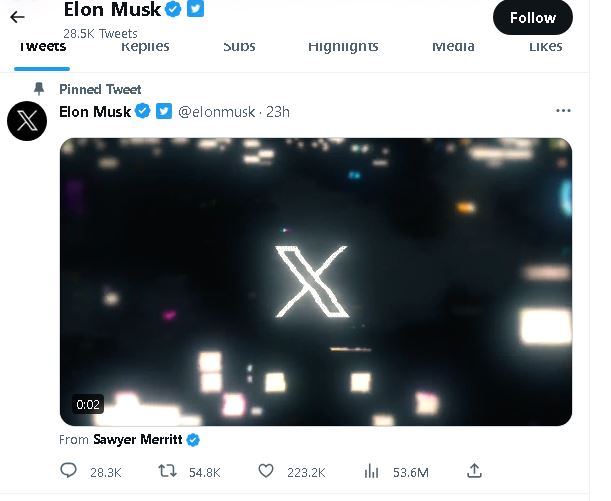Select the Highlights tab
Screen dimensions: 611x501
343,47
